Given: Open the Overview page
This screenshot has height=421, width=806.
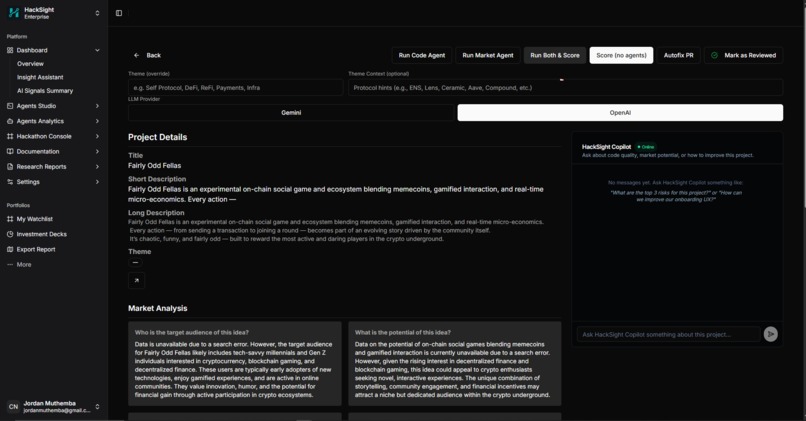Looking at the screenshot, I should pos(30,64).
